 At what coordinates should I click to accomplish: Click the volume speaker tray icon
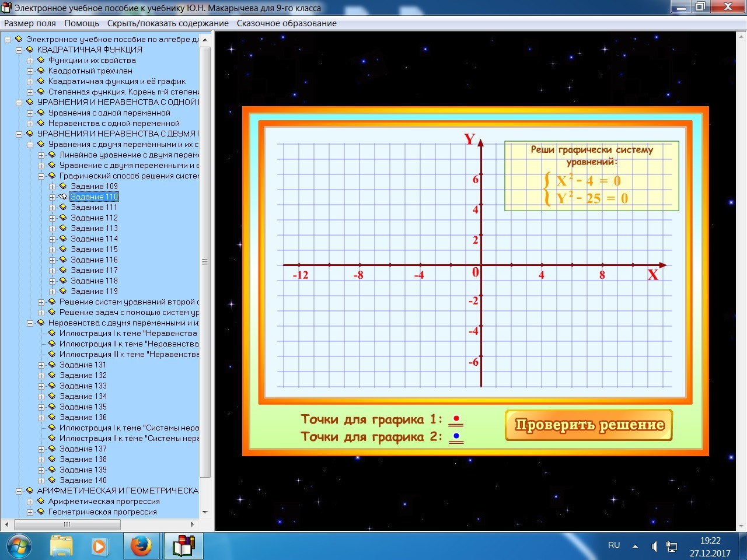[x=654, y=547]
